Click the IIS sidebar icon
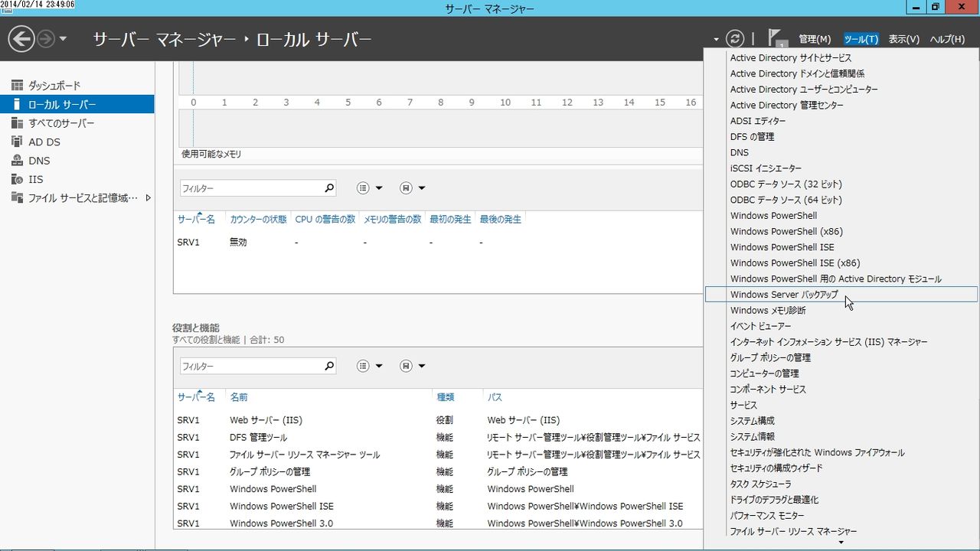 pyautogui.click(x=17, y=179)
